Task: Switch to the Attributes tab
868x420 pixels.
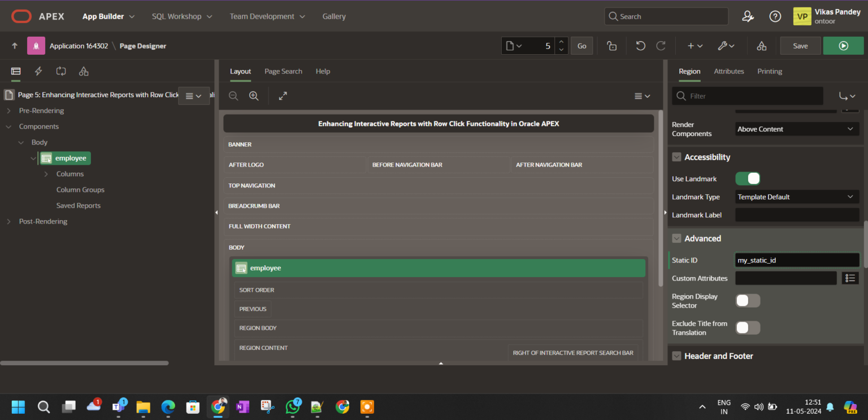Action: (728, 71)
